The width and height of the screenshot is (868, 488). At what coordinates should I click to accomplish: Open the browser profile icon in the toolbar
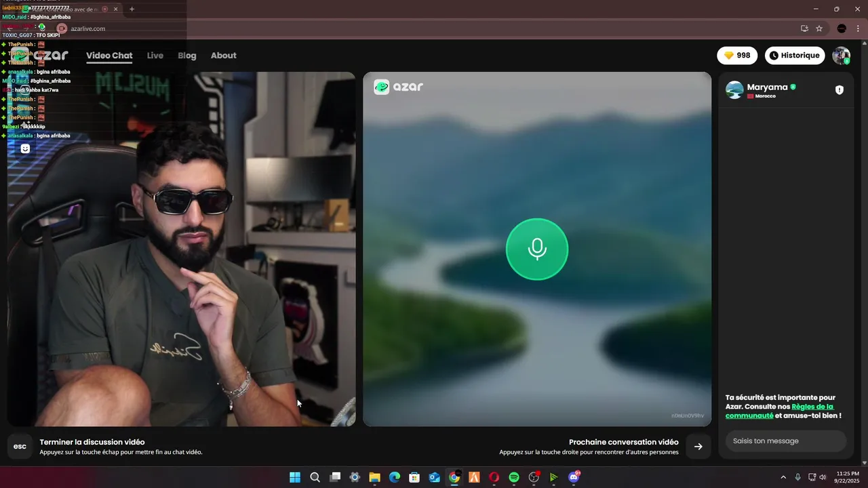click(842, 28)
